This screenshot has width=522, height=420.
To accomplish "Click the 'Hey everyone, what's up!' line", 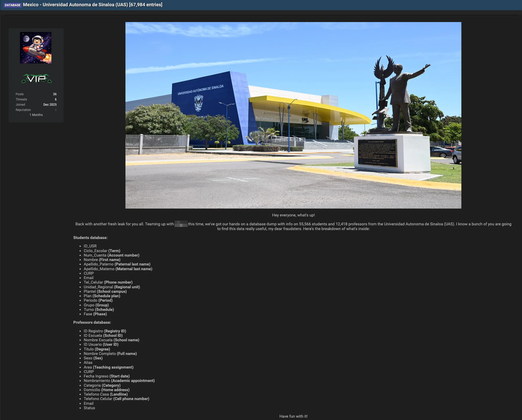I will tap(293, 215).
